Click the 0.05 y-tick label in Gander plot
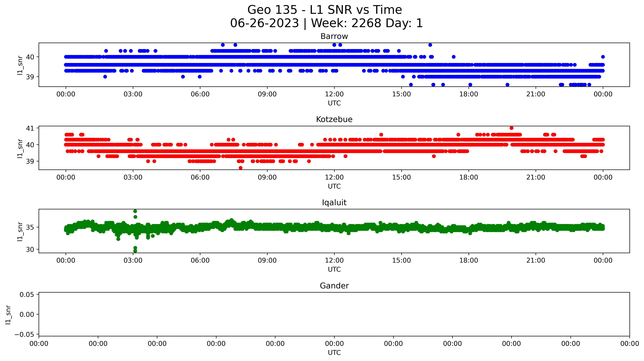The width and height of the screenshot is (644, 361). 27,295
